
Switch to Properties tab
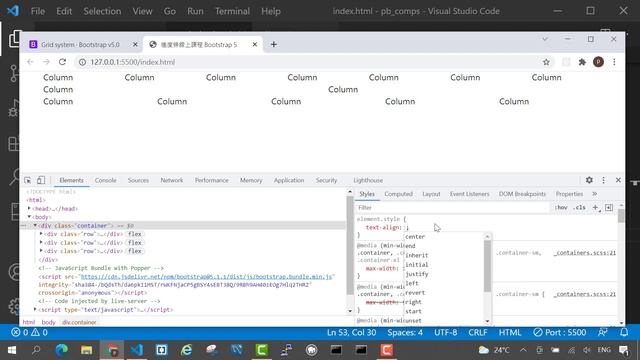(569, 194)
